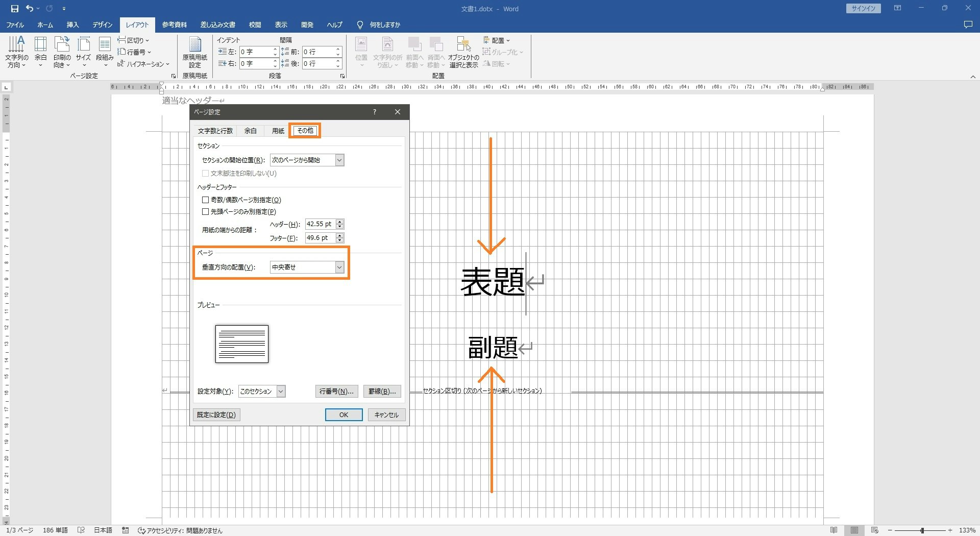This screenshot has height=536, width=980.
Task: Open 原稿用紙設定 manuscript paper settings
Action: coord(195,52)
